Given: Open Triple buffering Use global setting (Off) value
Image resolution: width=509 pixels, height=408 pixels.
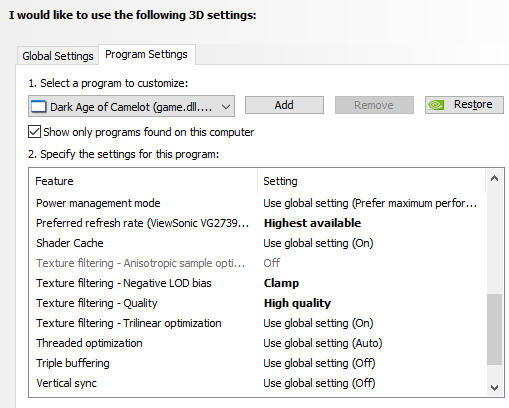Looking at the screenshot, I should click(319, 363).
